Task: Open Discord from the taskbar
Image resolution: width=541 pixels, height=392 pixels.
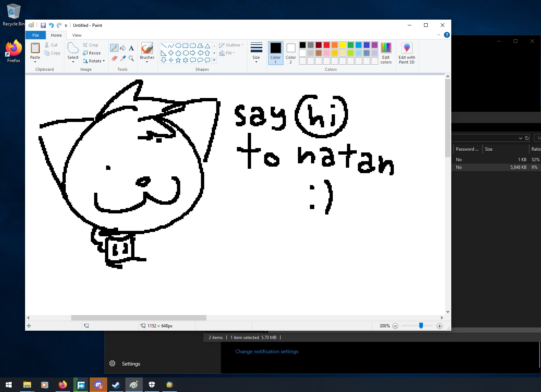Action: 98,385
